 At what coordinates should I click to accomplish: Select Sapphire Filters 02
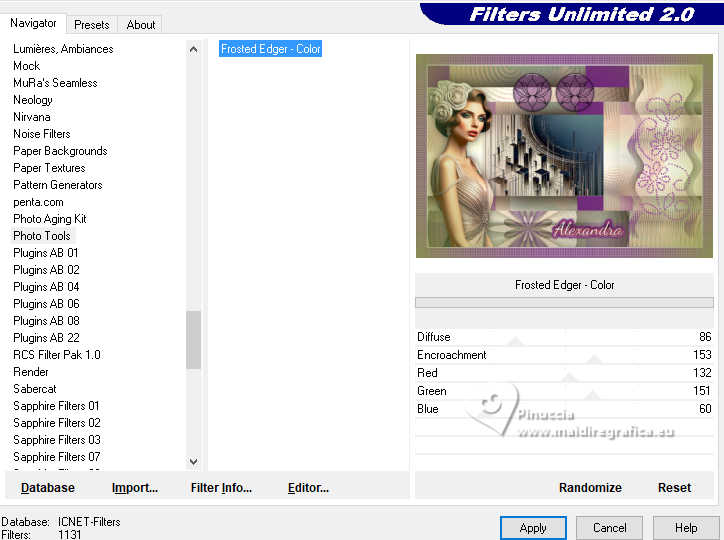click(x=57, y=423)
